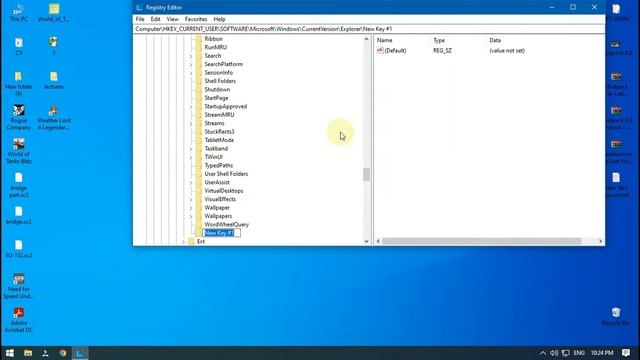Open the Edit menu

155,19
